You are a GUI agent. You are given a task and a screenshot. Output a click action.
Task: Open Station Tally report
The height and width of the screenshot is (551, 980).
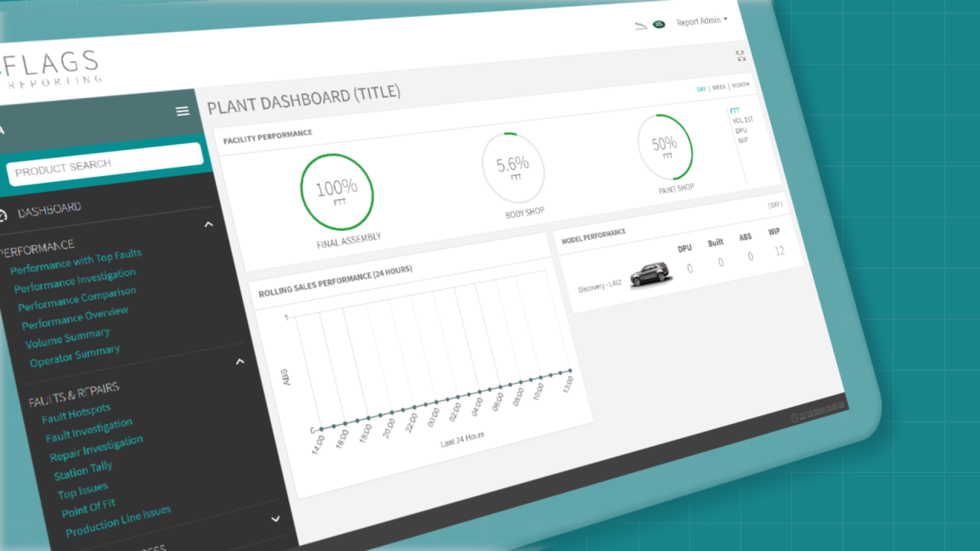(83, 471)
